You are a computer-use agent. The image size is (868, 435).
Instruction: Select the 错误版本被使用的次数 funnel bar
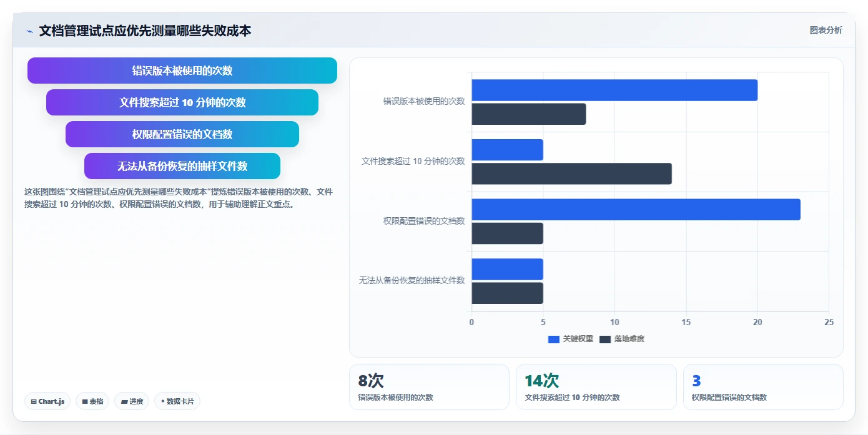[x=182, y=71]
